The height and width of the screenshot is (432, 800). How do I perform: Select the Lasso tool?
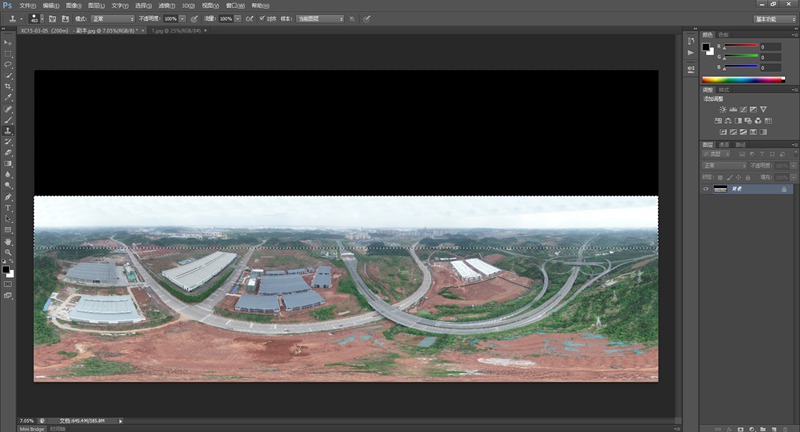pos(8,64)
